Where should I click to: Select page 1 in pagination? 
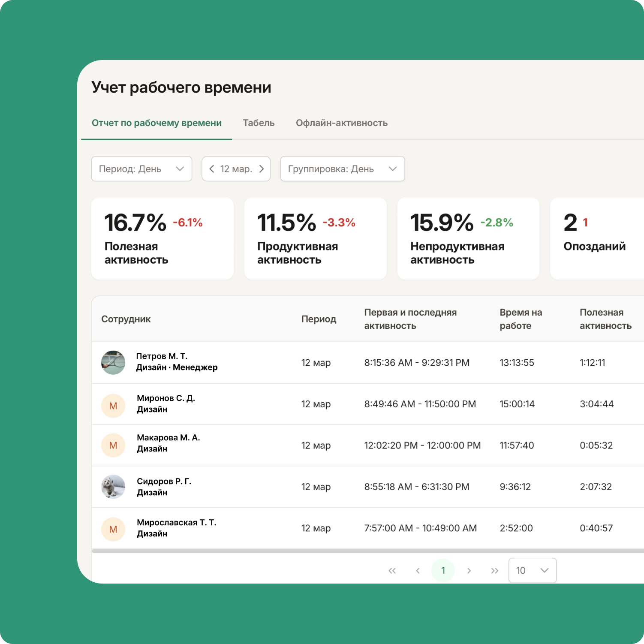[443, 571]
